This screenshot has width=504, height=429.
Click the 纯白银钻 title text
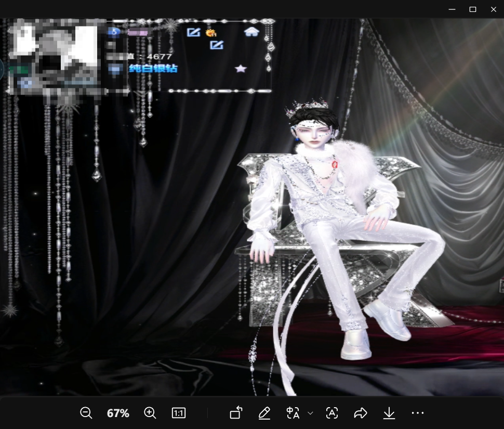click(153, 69)
